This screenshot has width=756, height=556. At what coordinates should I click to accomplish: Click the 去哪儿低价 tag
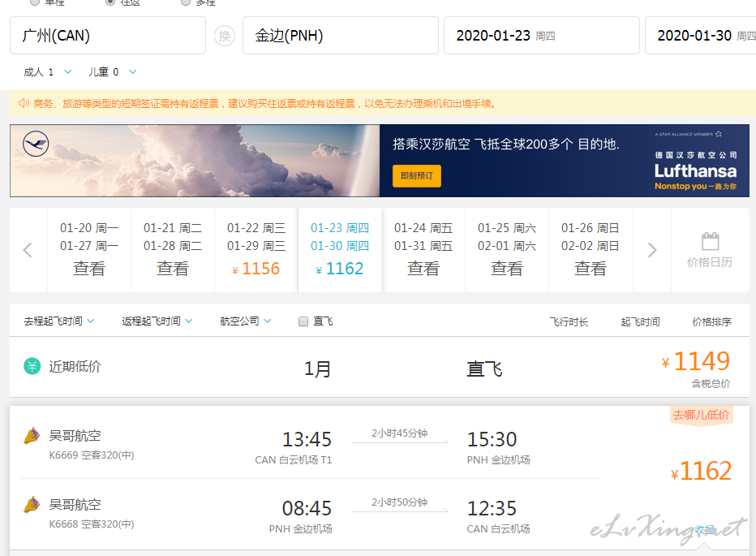pyautogui.click(x=701, y=415)
